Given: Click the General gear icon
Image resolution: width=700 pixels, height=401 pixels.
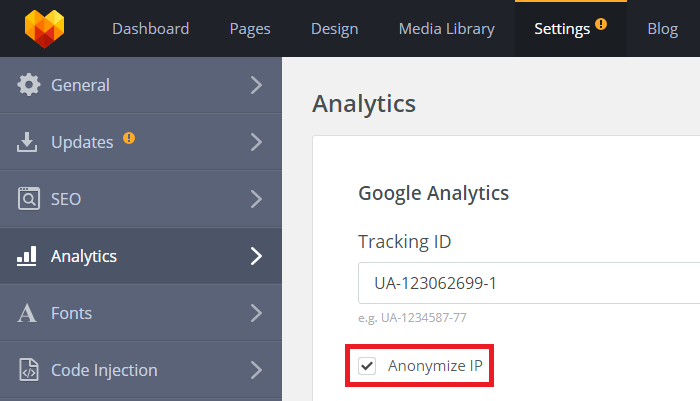Looking at the screenshot, I should point(29,85).
